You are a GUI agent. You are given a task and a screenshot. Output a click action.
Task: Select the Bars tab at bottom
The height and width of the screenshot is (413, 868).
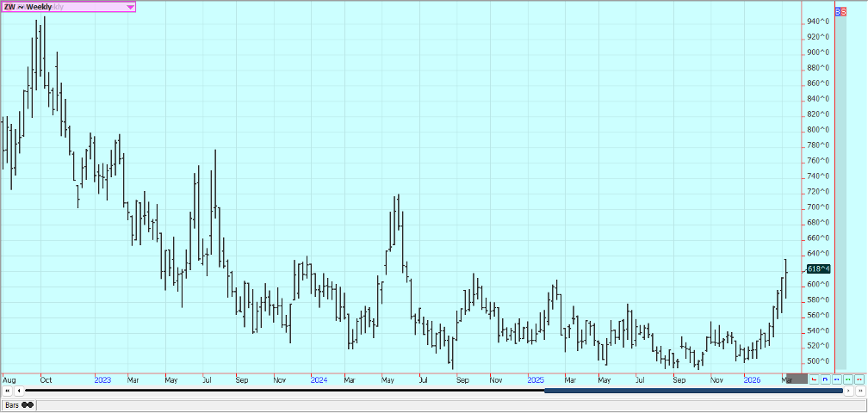click(x=18, y=404)
